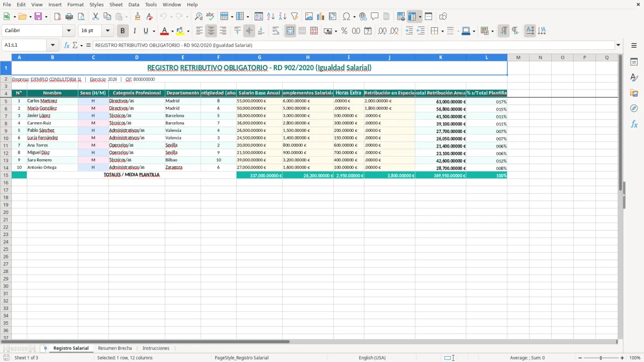Open the sidebar Gallery deck

click(634, 93)
